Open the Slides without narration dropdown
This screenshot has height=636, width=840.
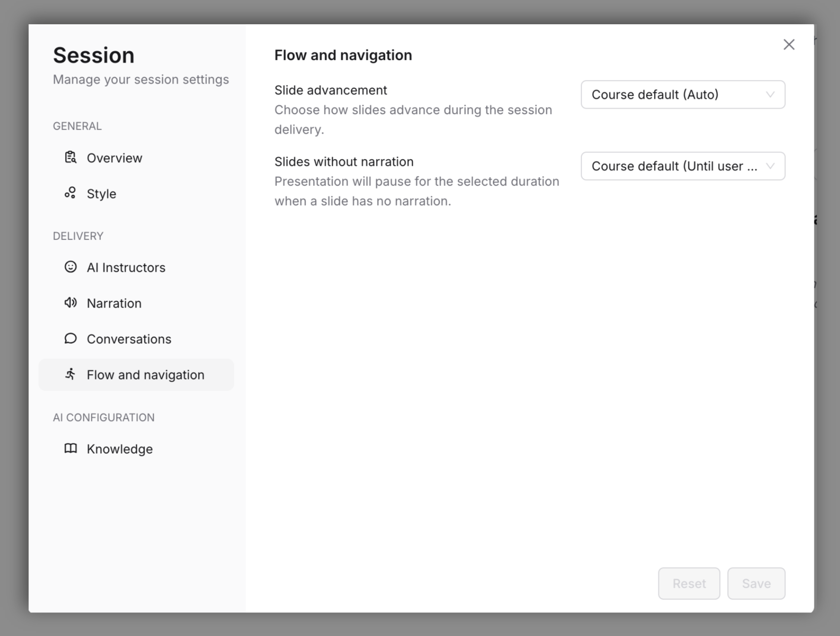682,166
